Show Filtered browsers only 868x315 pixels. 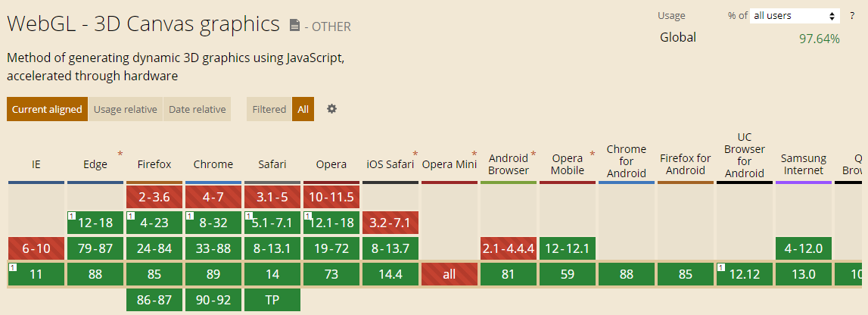269,109
